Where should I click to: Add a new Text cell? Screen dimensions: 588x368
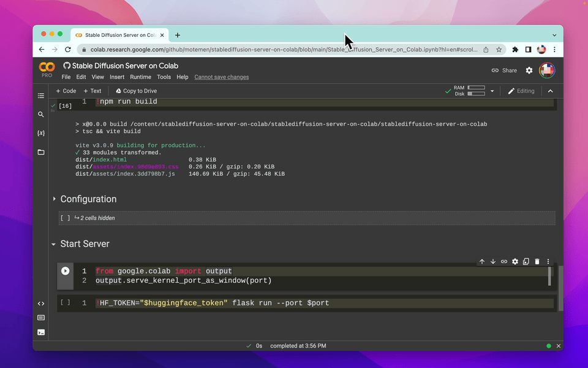tap(92, 91)
